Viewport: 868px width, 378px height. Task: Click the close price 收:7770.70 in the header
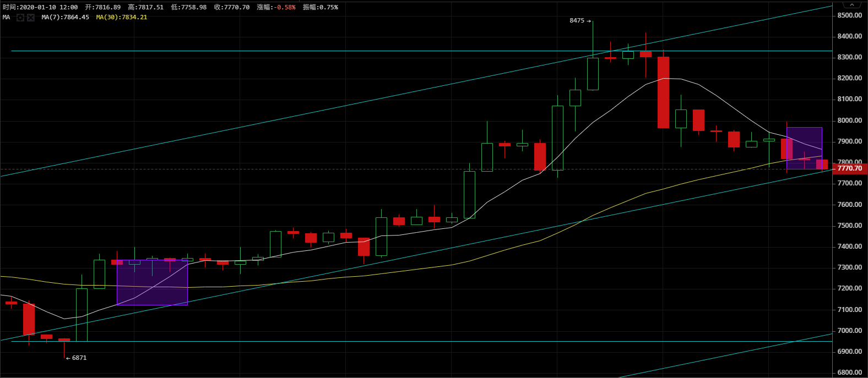tap(232, 7)
